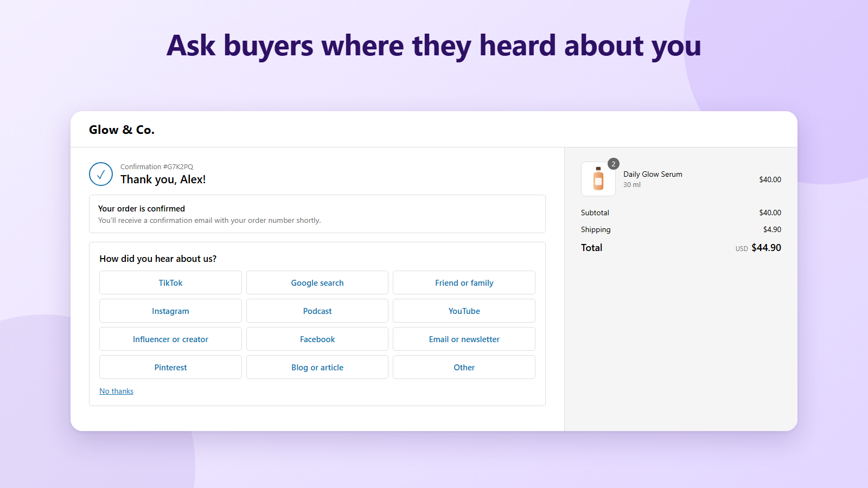
Task: Choose the Podcast option
Action: point(317,311)
